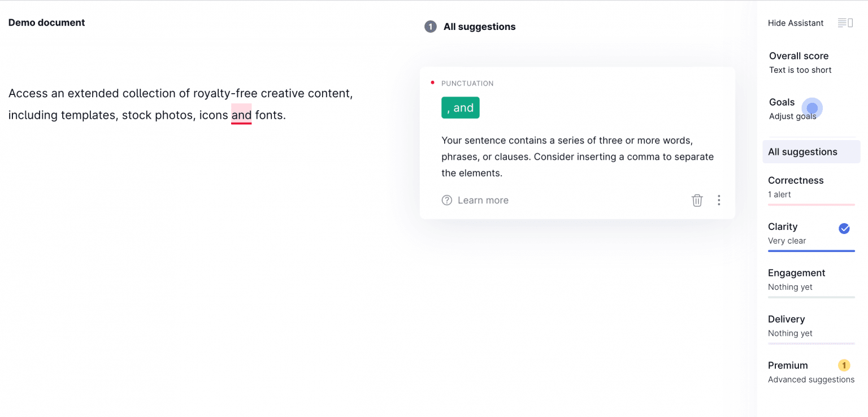Click the yellow Premium badge showing 1
This screenshot has height=417, width=868.
pos(844,366)
